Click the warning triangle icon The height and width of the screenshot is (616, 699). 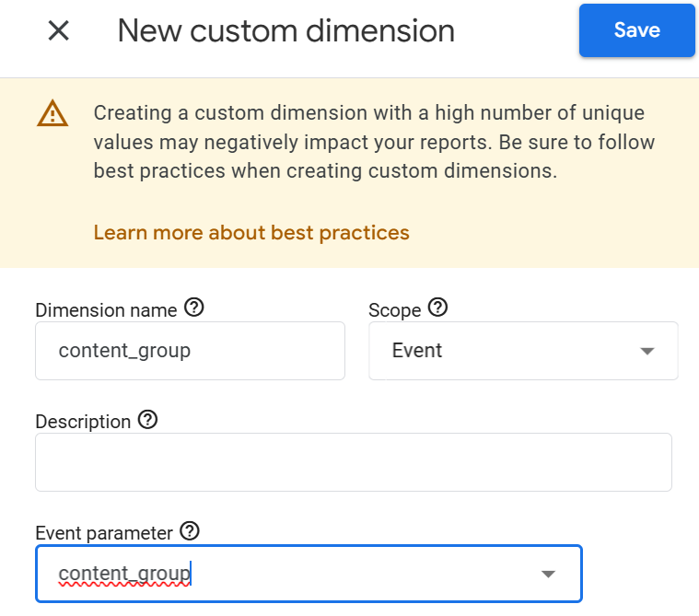[52, 112]
